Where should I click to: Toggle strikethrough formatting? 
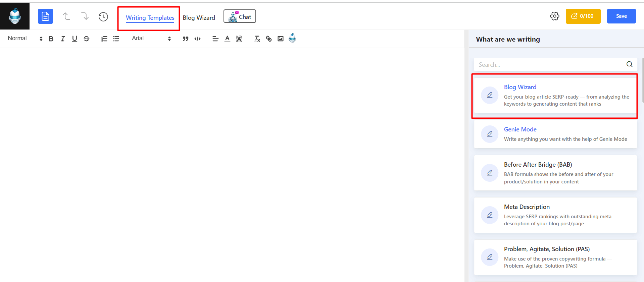86,39
